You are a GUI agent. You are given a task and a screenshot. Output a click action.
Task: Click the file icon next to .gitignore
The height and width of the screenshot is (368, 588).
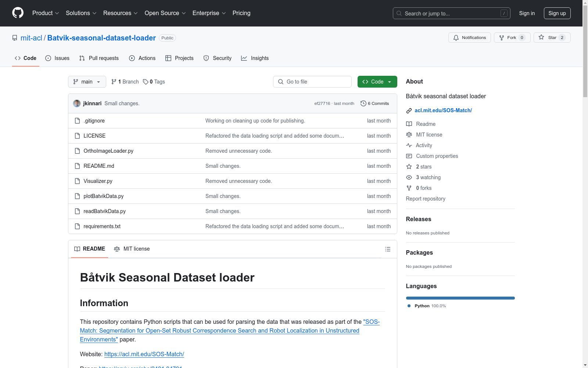[77, 121]
